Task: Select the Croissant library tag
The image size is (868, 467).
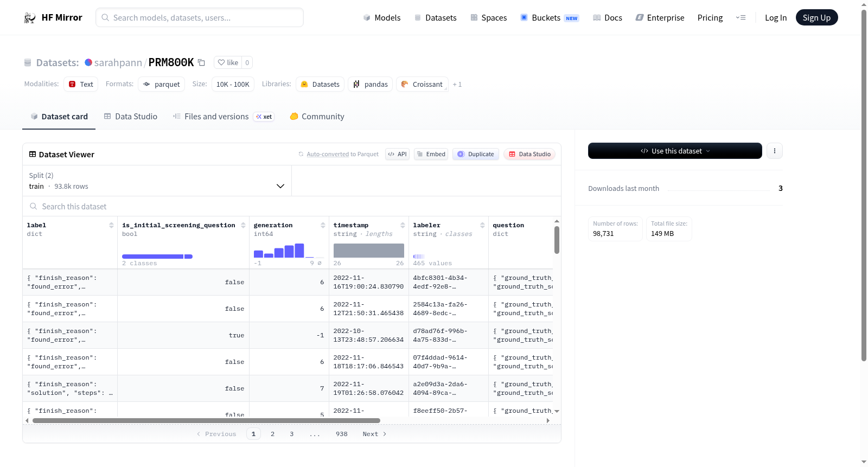Action: click(x=422, y=84)
